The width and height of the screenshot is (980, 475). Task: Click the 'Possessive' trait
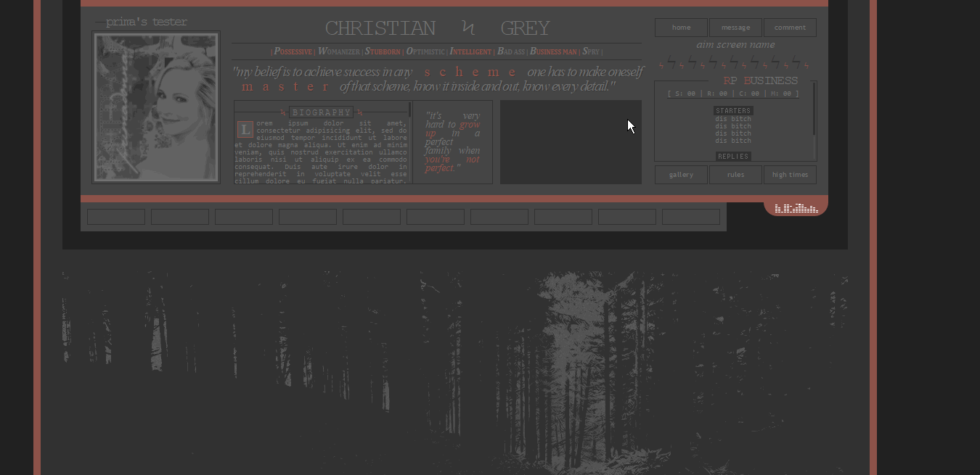tap(293, 51)
